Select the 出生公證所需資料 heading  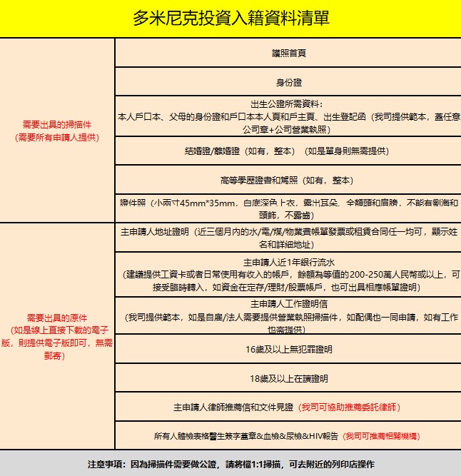[288, 103]
